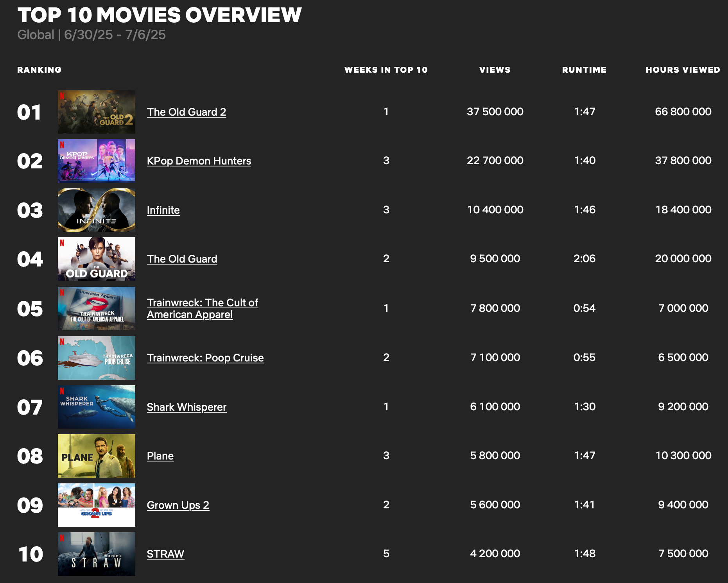Click the 2:06 runtime value
Viewport: 728px width, 583px height.
click(585, 259)
